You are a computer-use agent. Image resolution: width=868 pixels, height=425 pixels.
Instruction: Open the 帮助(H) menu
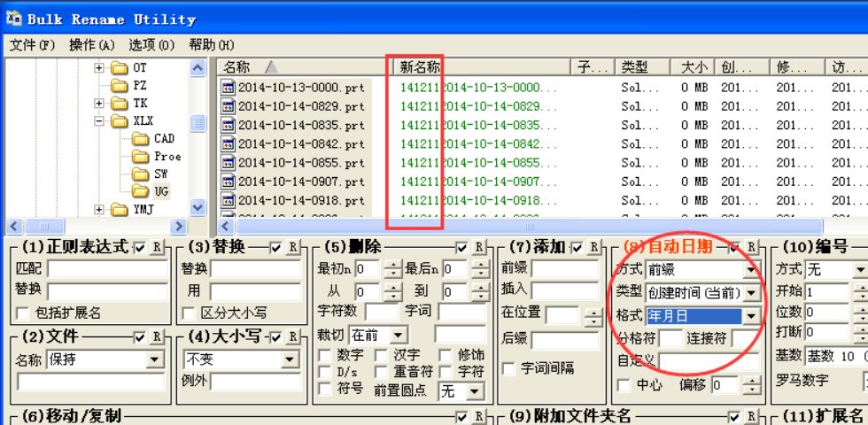click(x=211, y=45)
